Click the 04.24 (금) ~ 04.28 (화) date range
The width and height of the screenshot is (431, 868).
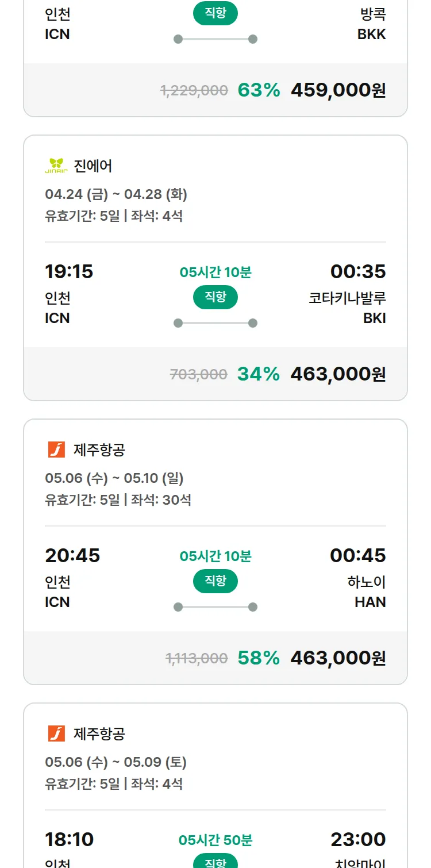coord(116,194)
